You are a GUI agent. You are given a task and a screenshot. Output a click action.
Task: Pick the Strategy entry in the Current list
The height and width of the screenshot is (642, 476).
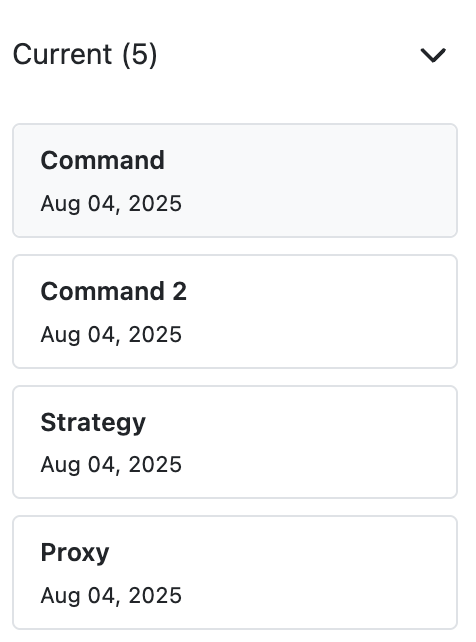pos(235,442)
